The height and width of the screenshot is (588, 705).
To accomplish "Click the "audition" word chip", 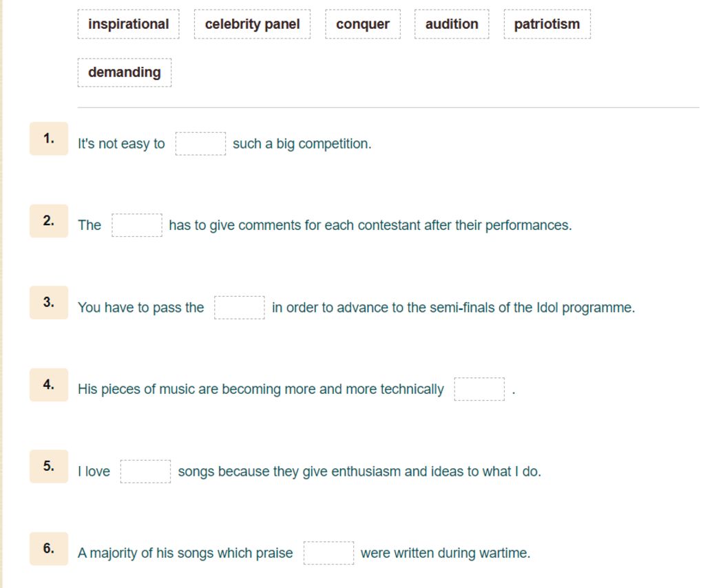I will 452,24.
